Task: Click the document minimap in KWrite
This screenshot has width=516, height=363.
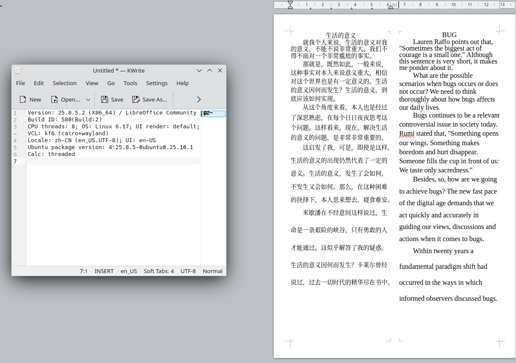Action: click(x=213, y=114)
